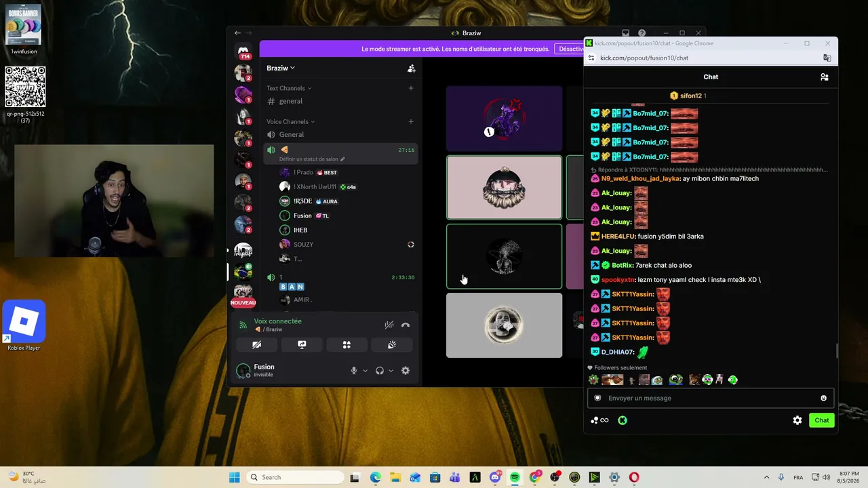Open Microsoft Edge from the taskbar

click(x=376, y=478)
